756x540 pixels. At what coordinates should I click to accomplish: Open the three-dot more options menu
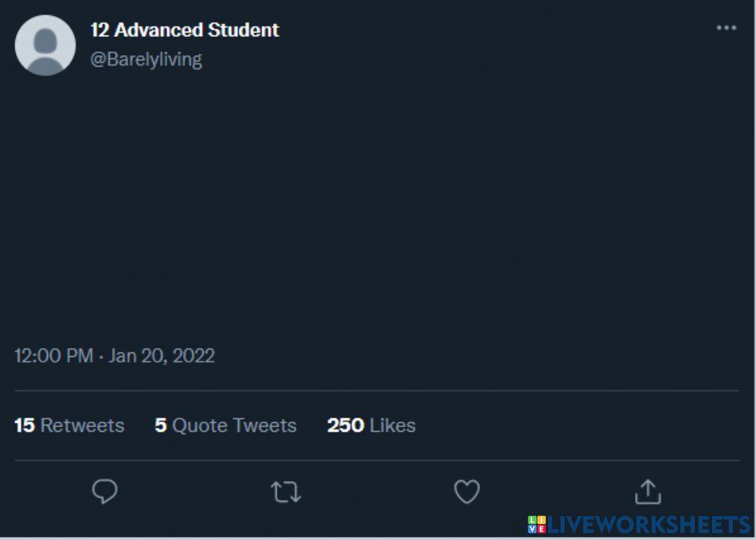[726, 28]
